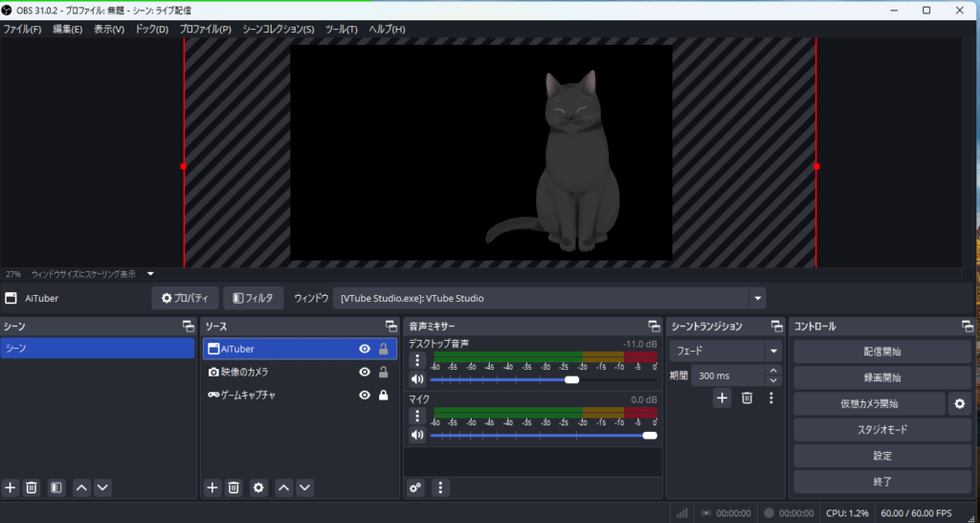Image resolution: width=980 pixels, height=523 pixels.
Task: Open advanced audio properties gear in mixer
Action: pos(415,488)
